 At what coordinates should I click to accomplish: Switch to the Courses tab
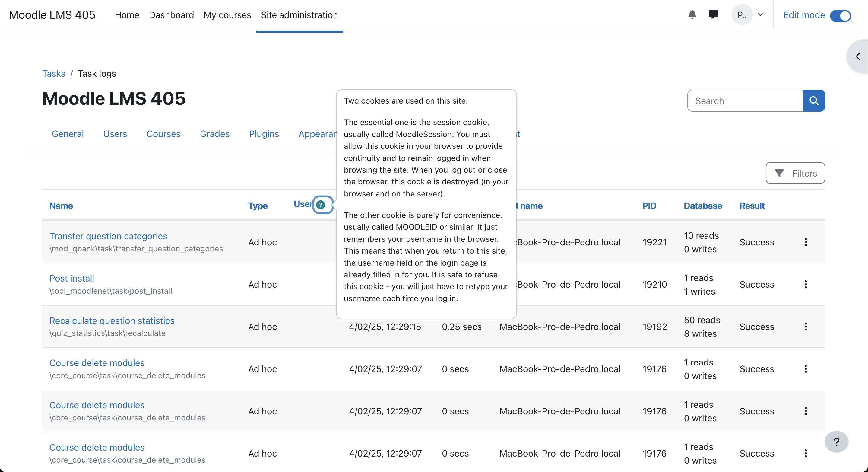[x=163, y=134]
